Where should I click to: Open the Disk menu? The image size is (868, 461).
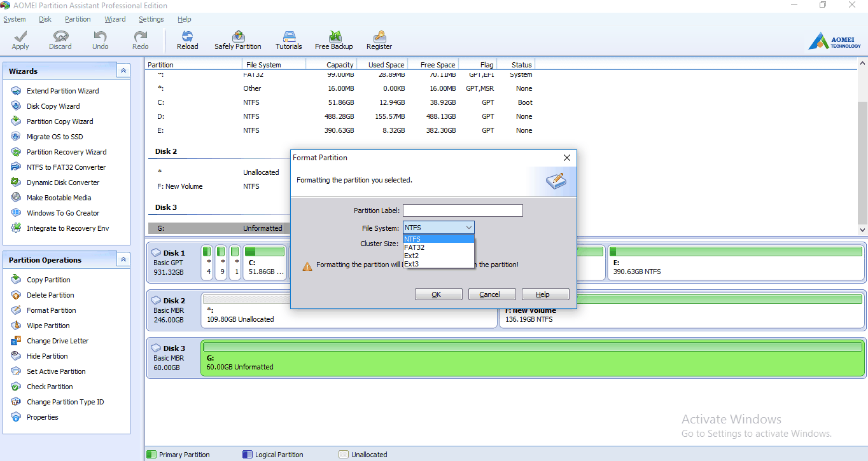45,19
